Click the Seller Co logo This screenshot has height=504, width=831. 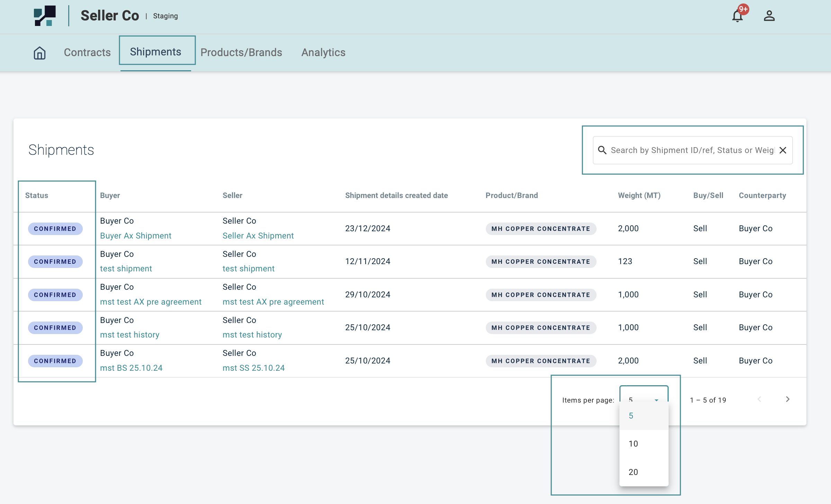pyautogui.click(x=45, y=16)
